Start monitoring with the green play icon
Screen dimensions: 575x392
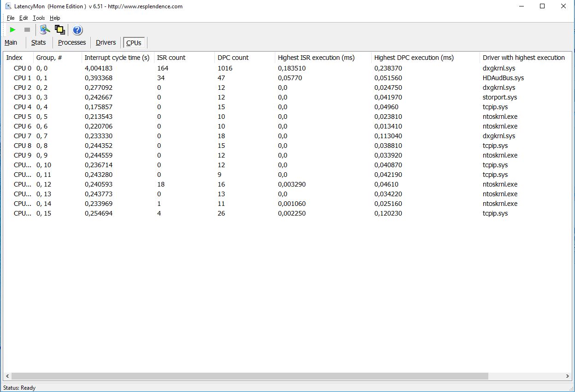[12, 30]
